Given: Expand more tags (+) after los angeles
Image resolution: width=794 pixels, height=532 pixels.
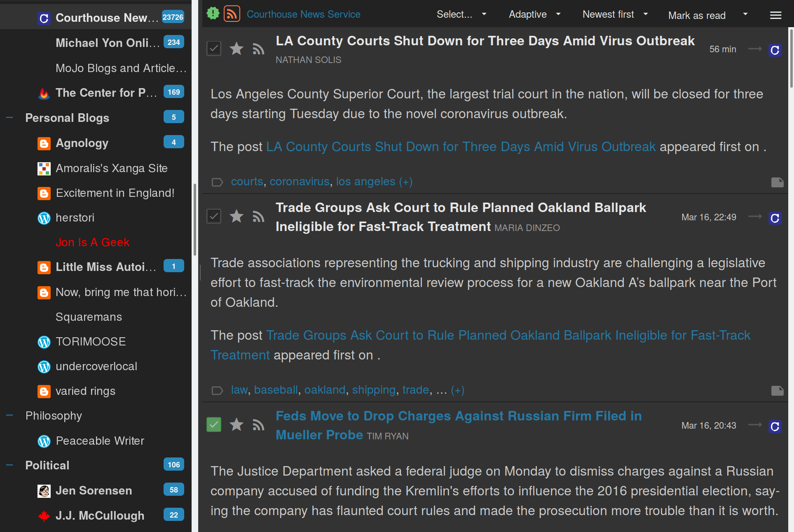Looking at the screenshot, I should (405, 182).
